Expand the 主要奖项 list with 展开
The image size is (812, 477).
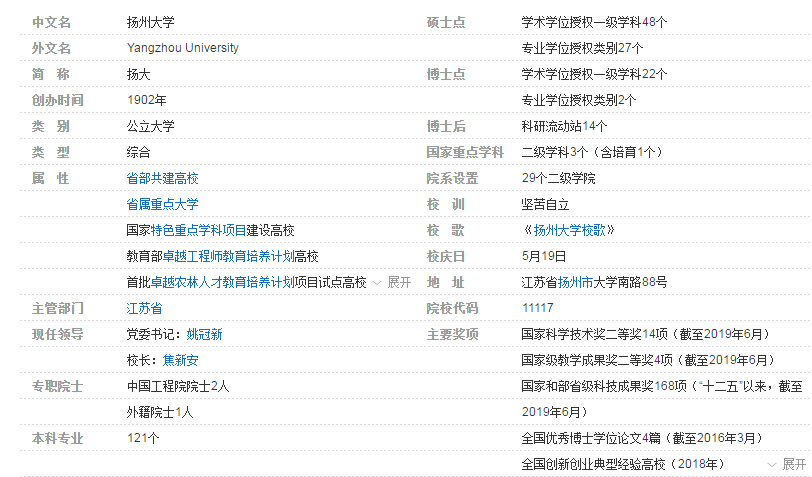794,464
